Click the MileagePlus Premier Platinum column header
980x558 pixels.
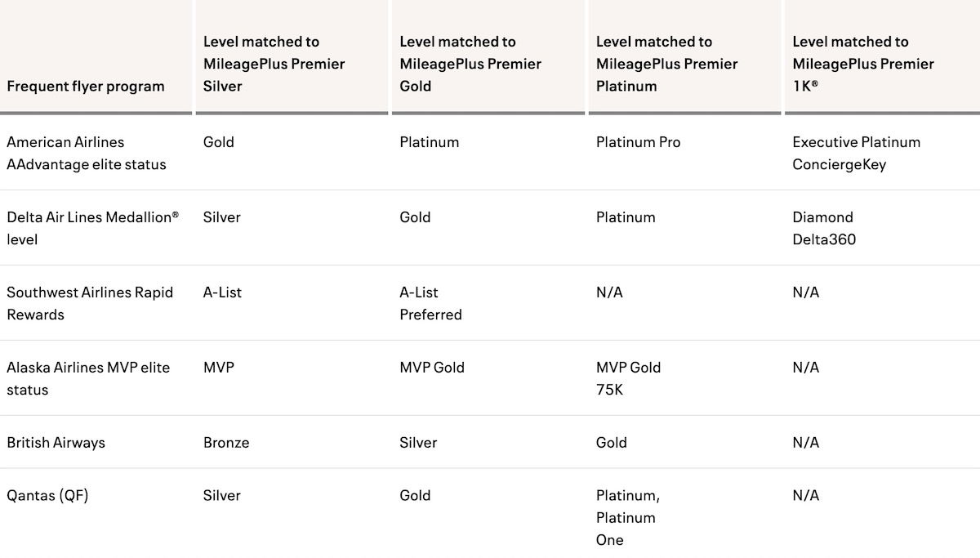(666, 64)
